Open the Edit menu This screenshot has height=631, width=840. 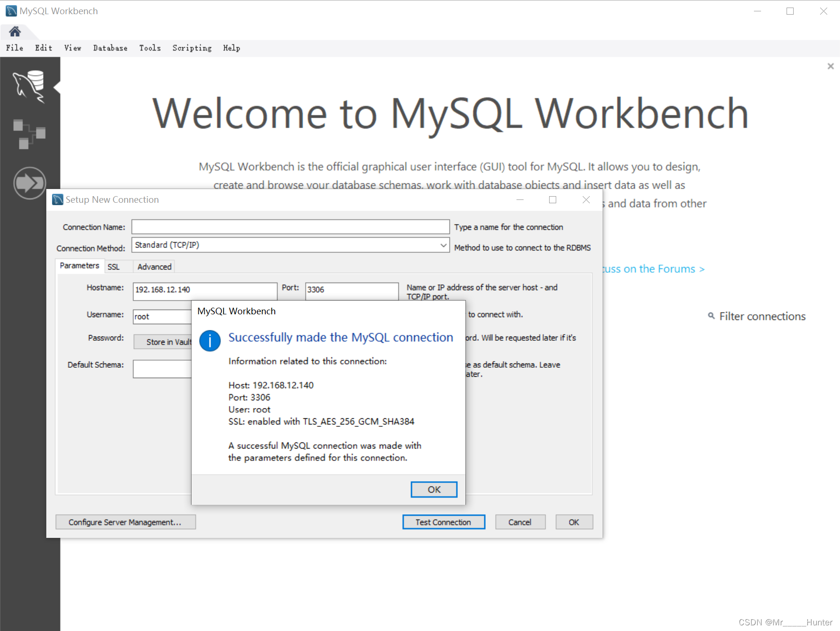[44, 48]
